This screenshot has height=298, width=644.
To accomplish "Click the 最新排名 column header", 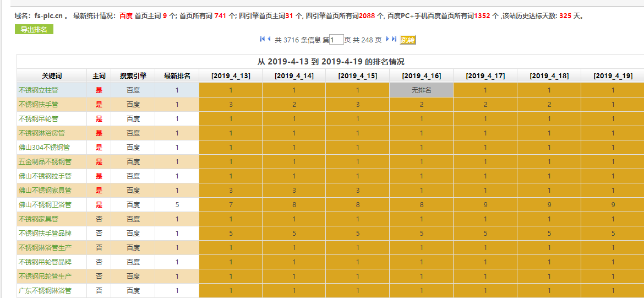I will point(177,76).
